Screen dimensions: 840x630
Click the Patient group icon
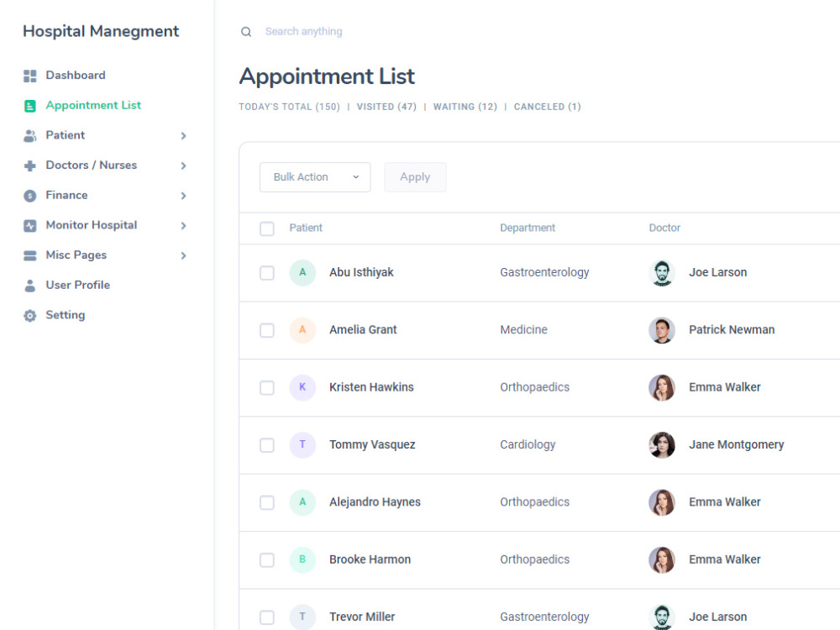(29, 135)
